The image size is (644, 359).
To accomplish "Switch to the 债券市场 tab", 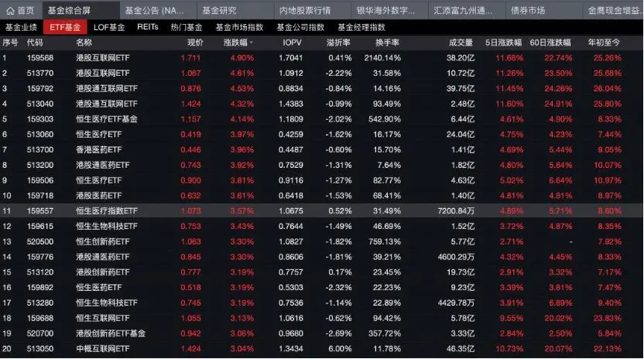I will 527,11.
